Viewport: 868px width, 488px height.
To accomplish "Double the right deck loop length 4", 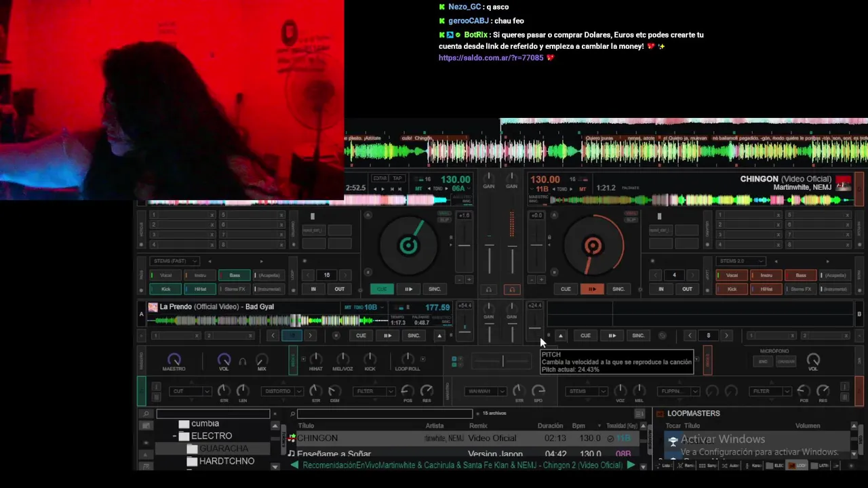I will [692, 275].
